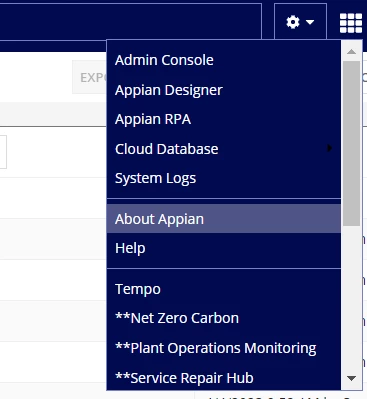Open the apps grid navigation icon

click(x=351, y=23)
